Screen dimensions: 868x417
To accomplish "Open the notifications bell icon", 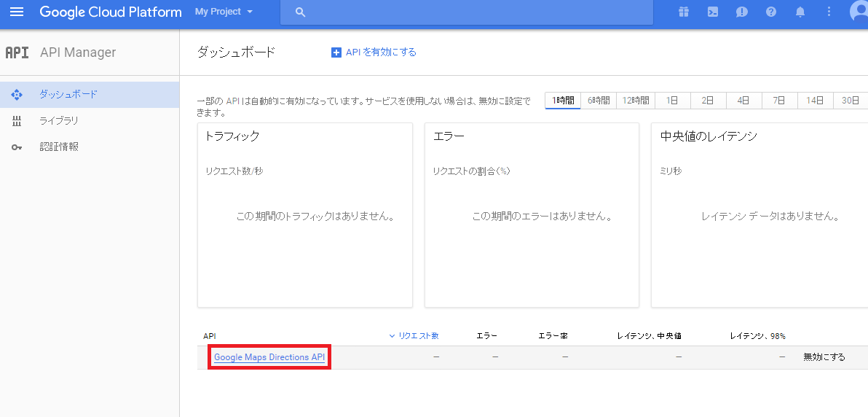I will tap(800, 12).
